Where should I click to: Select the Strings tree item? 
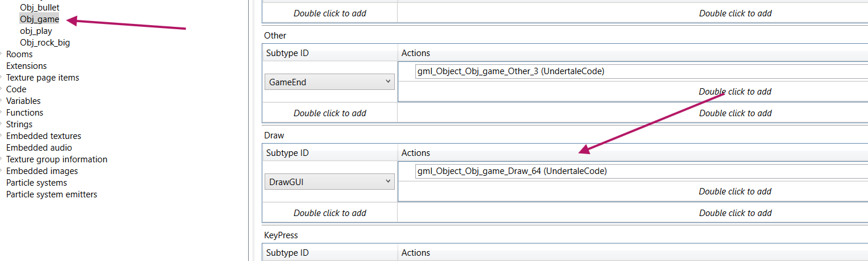tap(19, 124)
